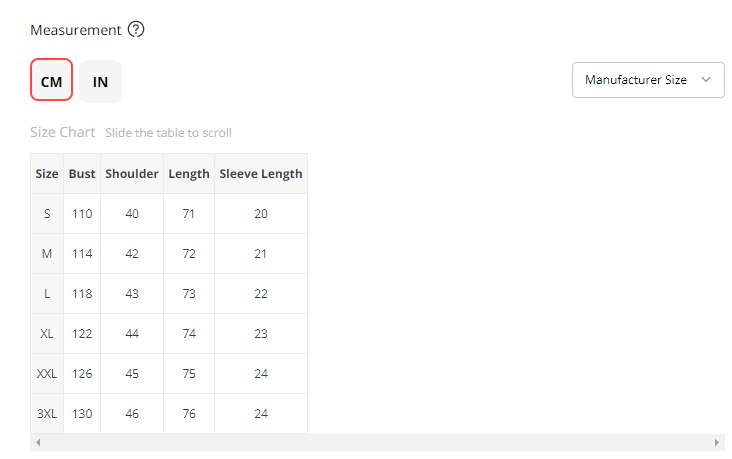Select the Size column header
The height and width of the screenshot is (459, 732).
[47, 174]
